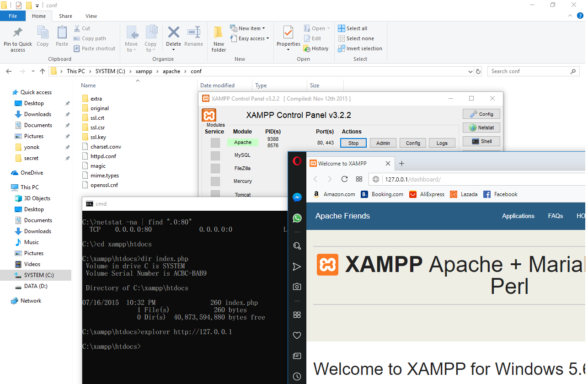Switch to the View ribbon tab
Image resolution: width=588 pixels, height=384 pixels.
click(91, 16)
